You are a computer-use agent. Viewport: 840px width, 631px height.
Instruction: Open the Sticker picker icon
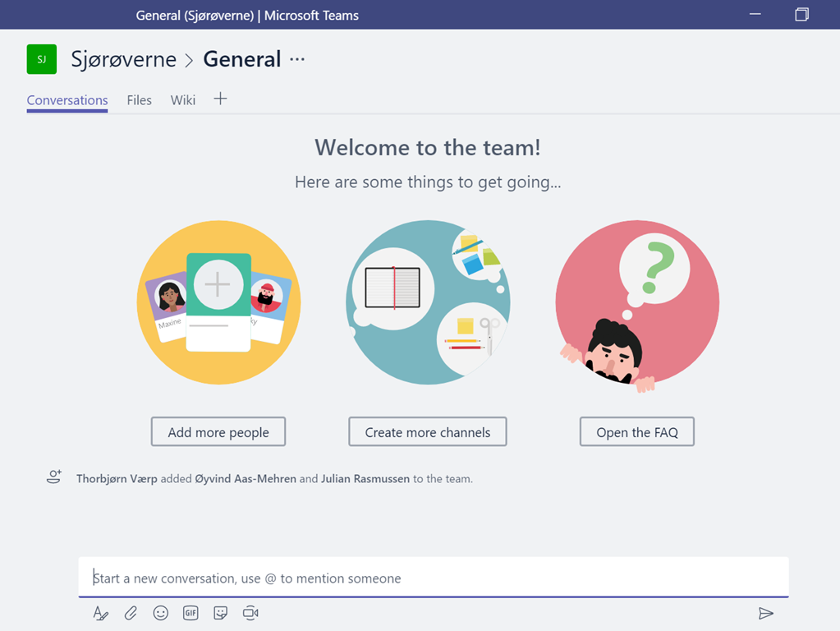[220, 613]
